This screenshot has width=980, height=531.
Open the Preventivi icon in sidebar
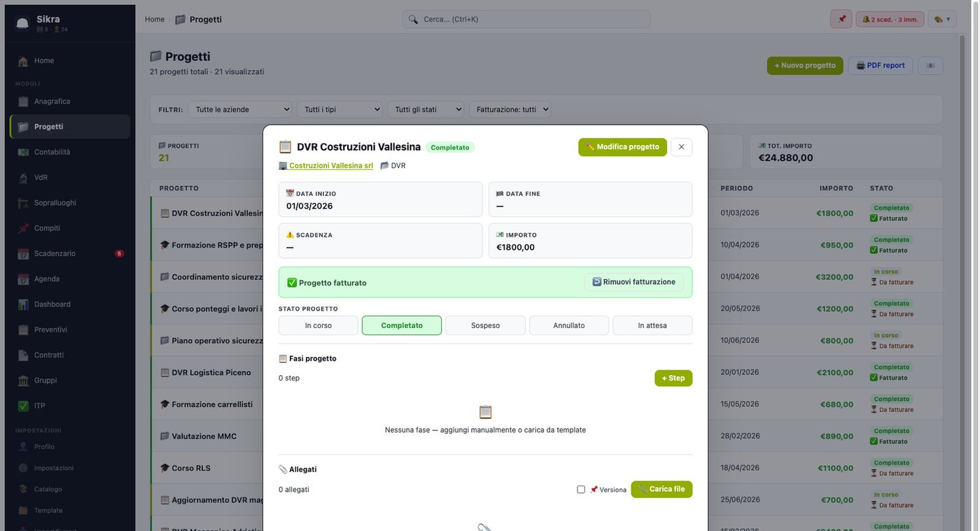(x=23, y=330)
